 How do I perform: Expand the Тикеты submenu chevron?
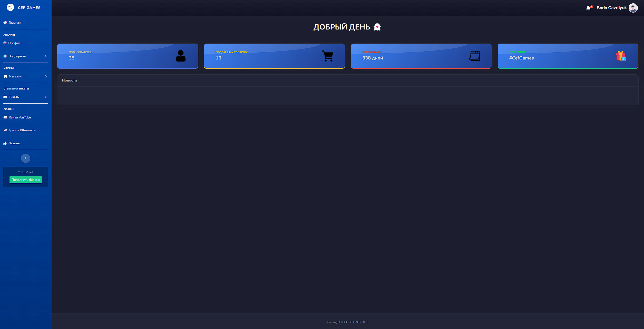coord(46,97)
